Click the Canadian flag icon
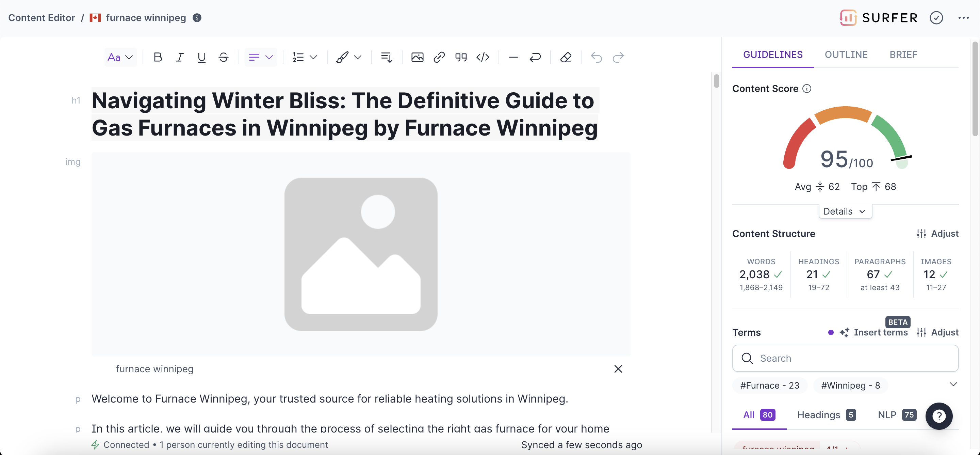Viewport: 980px width, 455px height. [95, 18]
